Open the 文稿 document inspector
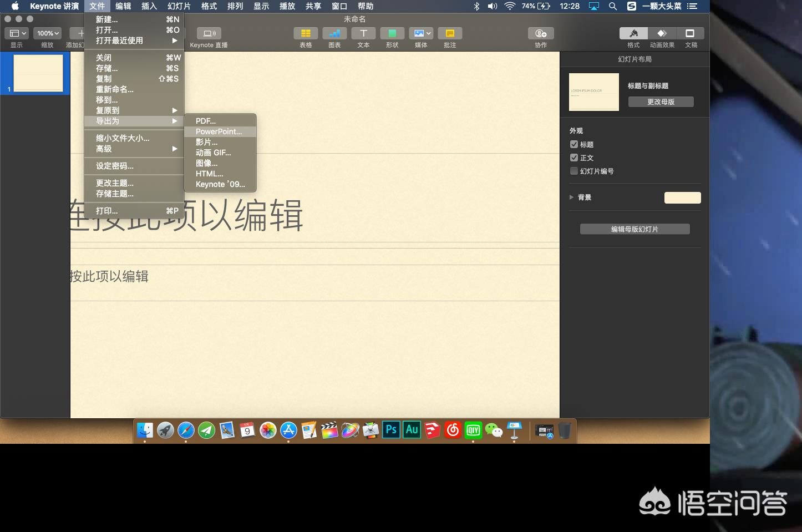The height and width of the screenshot is (532, 802). [690, 33]
